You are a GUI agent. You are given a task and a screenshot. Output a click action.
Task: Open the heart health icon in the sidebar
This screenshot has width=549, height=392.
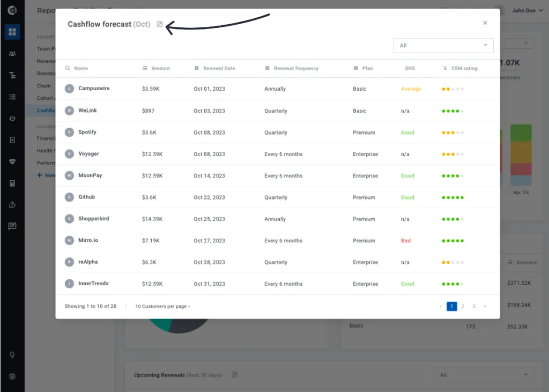(x=12, y=162)
